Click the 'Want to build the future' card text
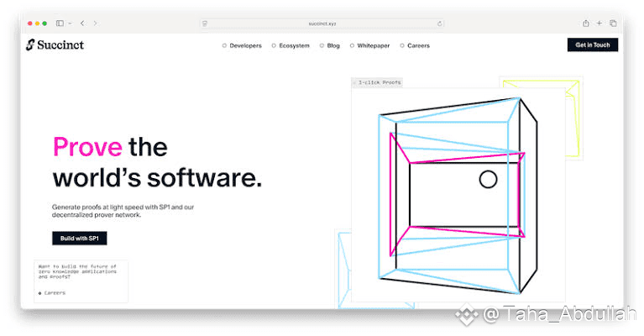 pos(77,271)
